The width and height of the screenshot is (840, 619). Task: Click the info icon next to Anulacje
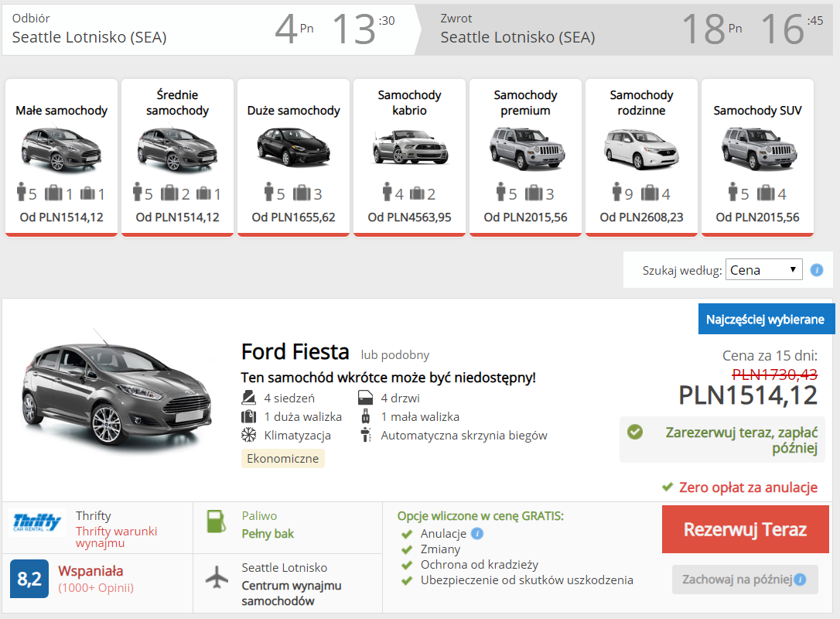click(476, 533)
